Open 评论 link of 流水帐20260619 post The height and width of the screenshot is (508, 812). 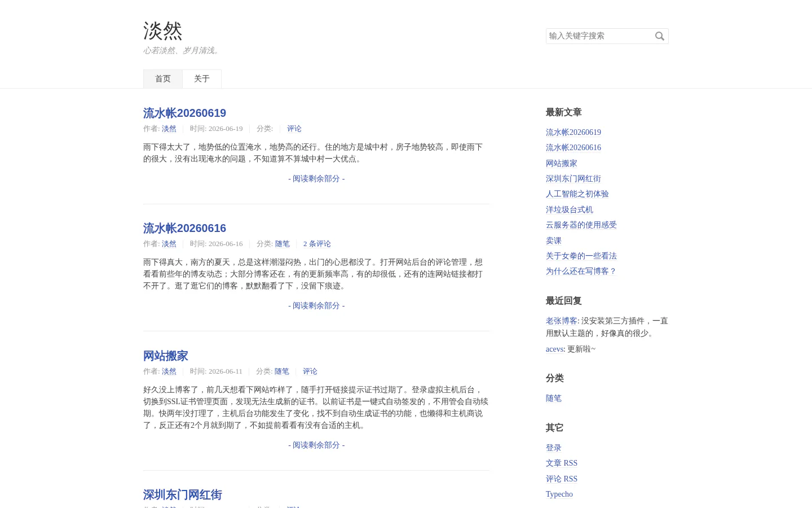294,129
